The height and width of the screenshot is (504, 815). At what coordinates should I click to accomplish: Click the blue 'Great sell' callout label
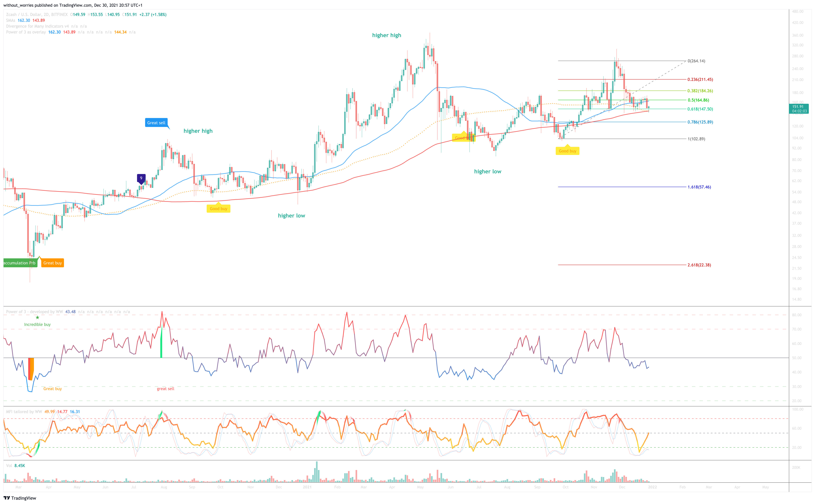[156, 123]
